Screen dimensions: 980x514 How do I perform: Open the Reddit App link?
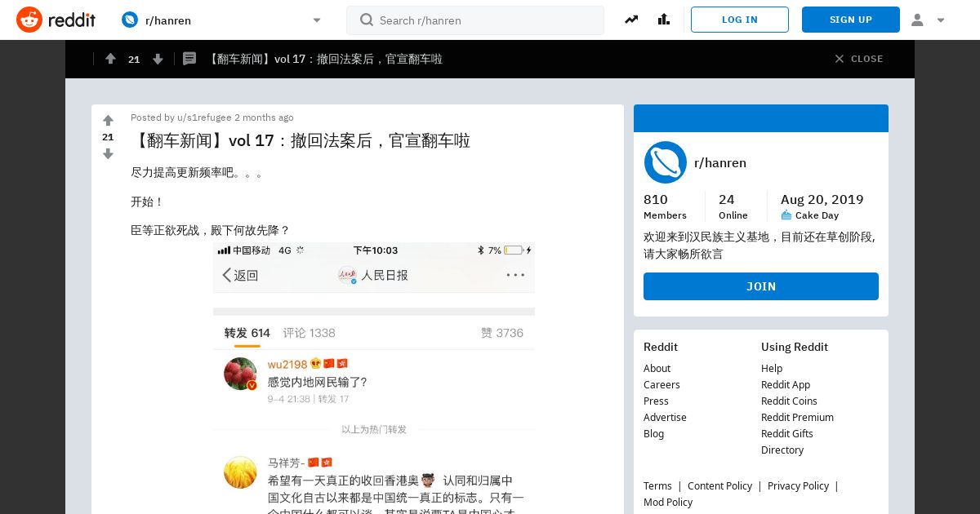(786, 384)
